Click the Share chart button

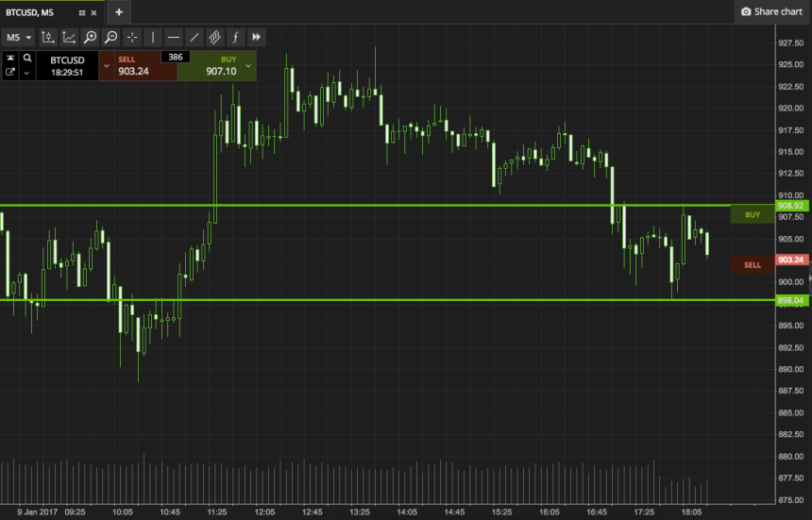[772, 11]
